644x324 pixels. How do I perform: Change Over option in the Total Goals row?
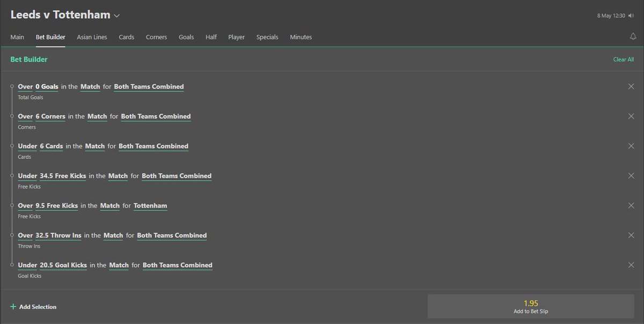click(x=25, y=86)
